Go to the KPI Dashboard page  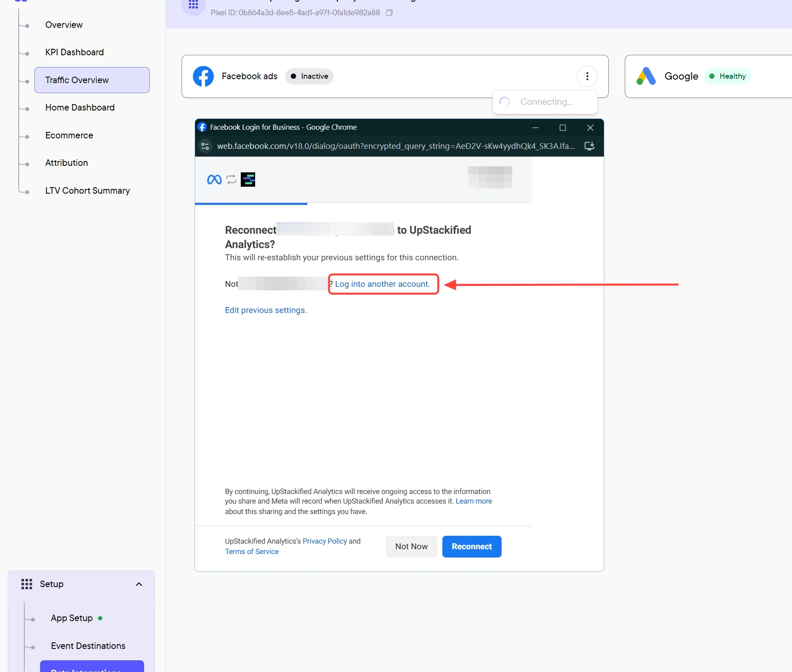pos(74,52)
